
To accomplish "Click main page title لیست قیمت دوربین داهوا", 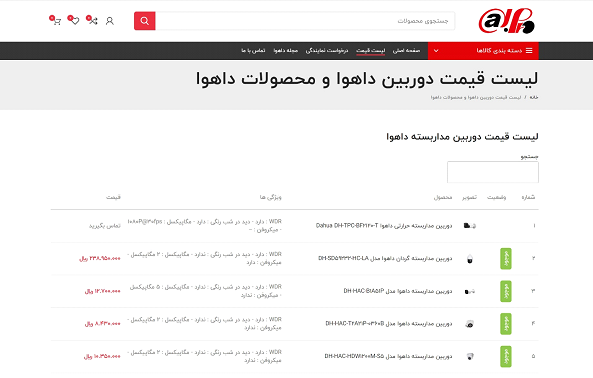I will point(367,79).
